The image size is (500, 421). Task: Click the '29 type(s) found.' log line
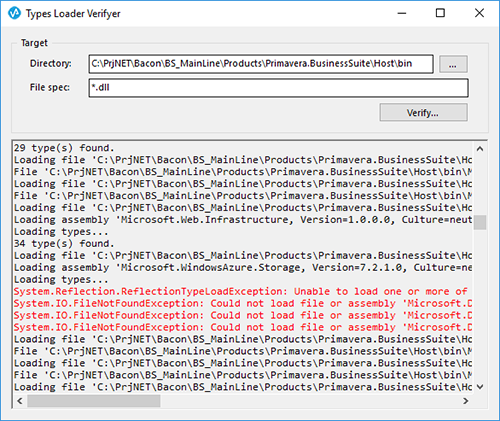tap(64, 148)
